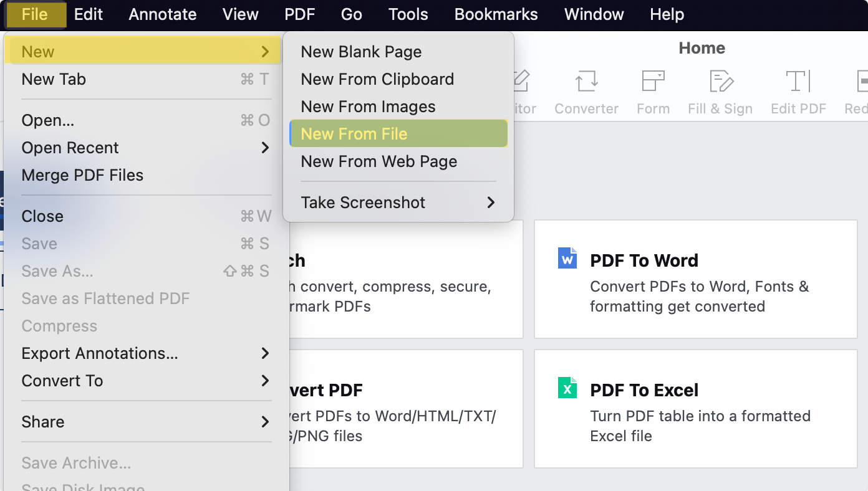Click the Excel icon on PDF To Excel card

[x=567, y=388]
